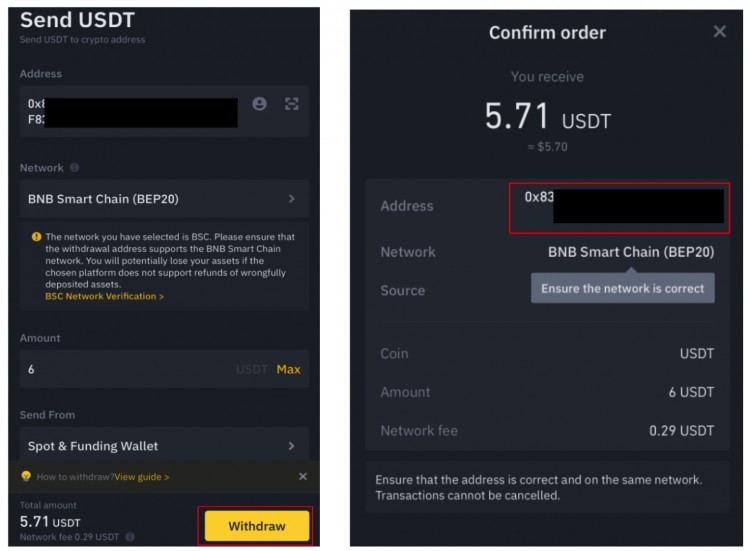Open the View guide link
Viewport: 750px width, 551px height.
[x=142, y=477]
